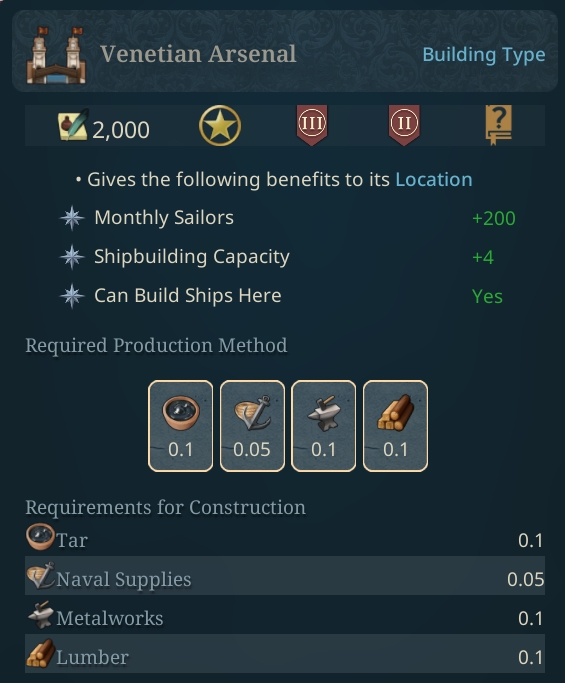Viewport: 565px width, 683px height.
Task: Click the gold star icon
Action: [x=220, y=125]
